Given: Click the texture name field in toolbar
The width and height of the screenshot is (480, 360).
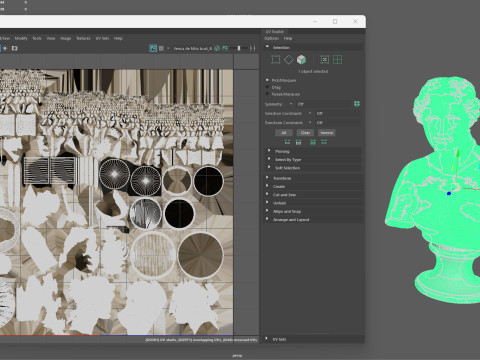Looking at the screenshot, I should 193,48.
